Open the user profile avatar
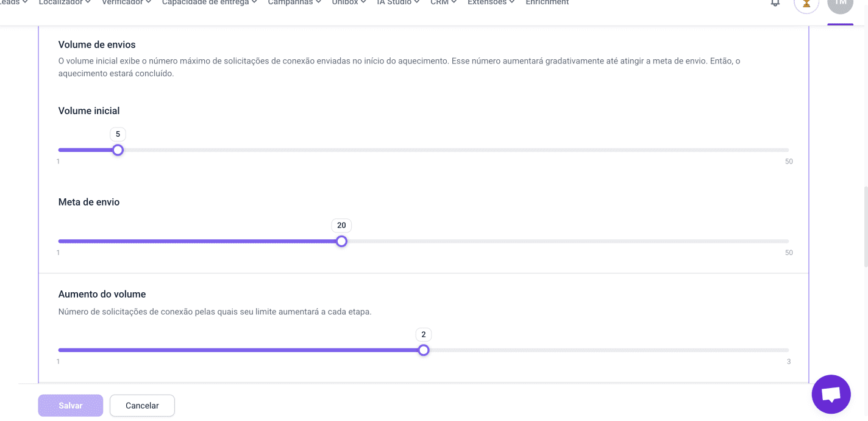 click(840, 4)
